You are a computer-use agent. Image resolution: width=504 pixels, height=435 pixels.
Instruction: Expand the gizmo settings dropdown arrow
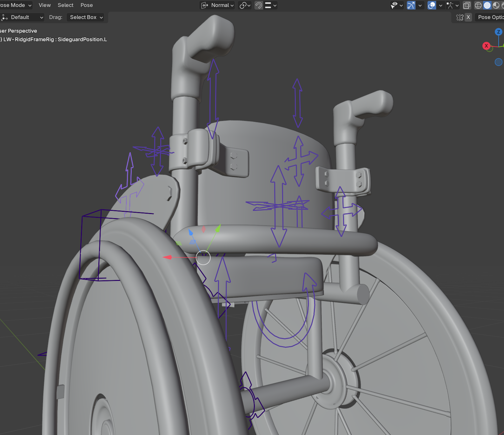click(420, 5)
